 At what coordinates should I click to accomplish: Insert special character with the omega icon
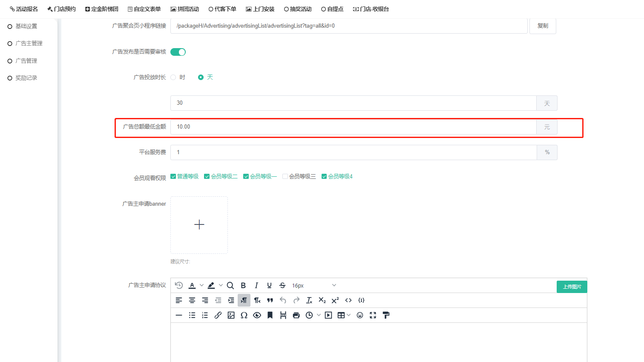tap(244, 315)
